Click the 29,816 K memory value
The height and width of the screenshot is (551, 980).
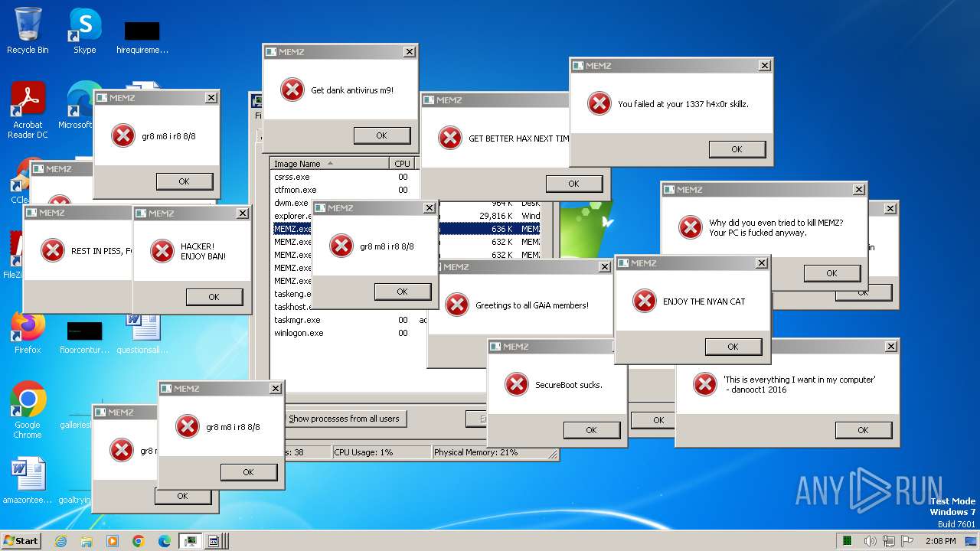pos(496,216)
